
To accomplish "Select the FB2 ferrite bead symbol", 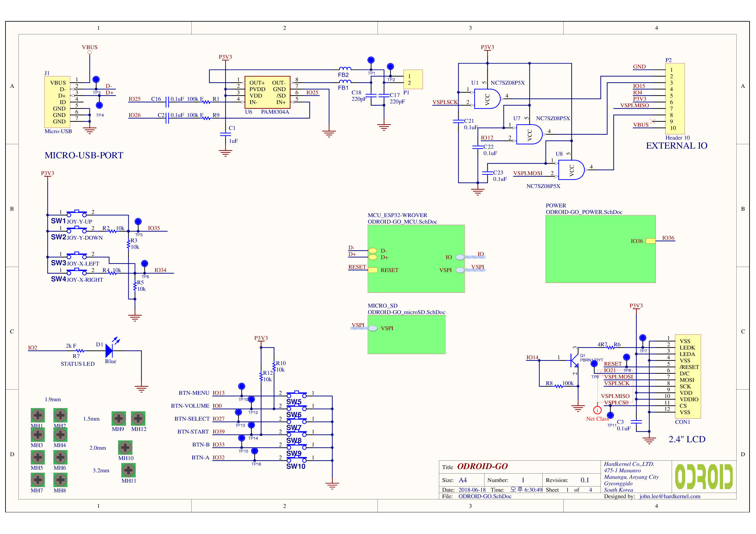I will (x=345, y=69).
